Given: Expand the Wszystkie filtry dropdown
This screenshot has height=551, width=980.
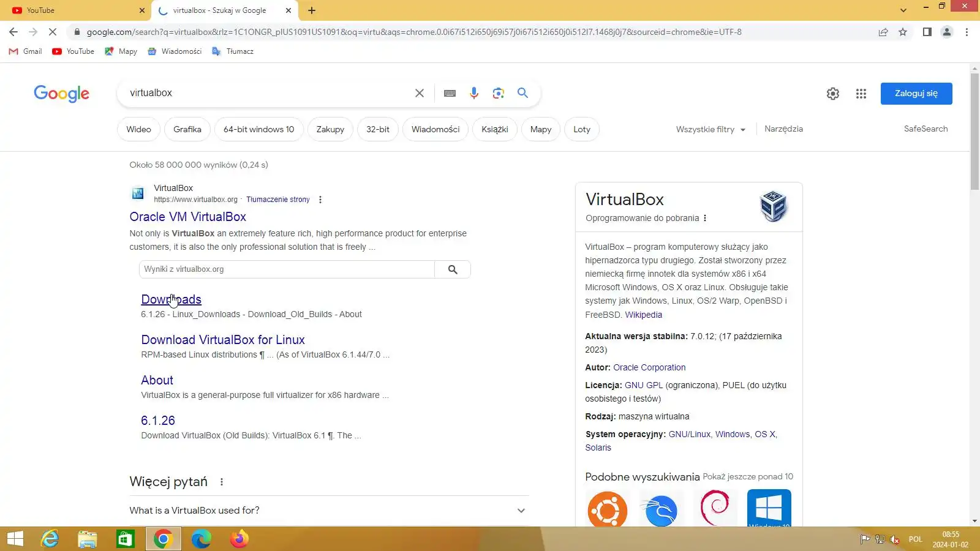Looking at the screenshot, I should coord(710,129).
